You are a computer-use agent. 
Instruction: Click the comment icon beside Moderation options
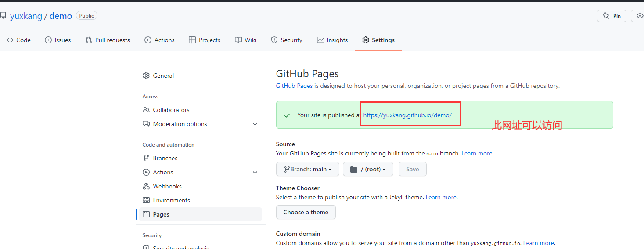pos(146,124)
